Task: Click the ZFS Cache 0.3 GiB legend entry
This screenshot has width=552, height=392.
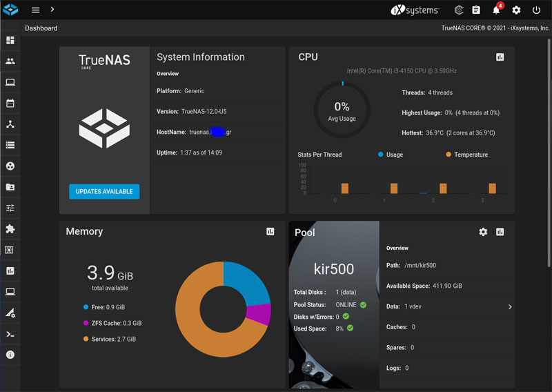Action: click(x=112, y=323)
